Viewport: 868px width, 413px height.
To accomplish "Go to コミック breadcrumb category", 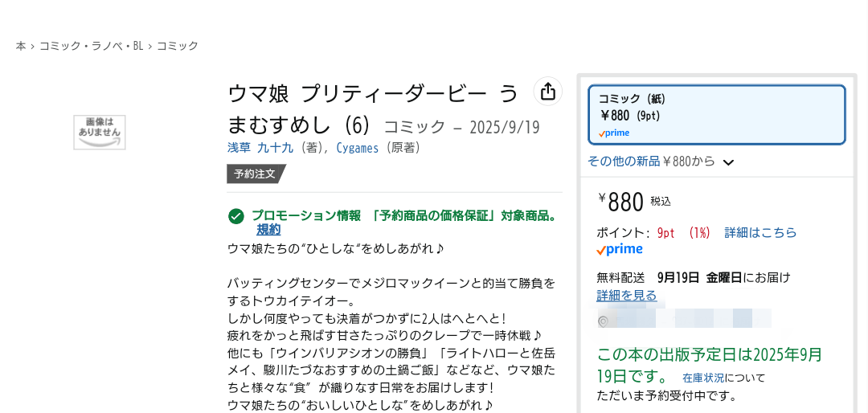I will [177, 46].
